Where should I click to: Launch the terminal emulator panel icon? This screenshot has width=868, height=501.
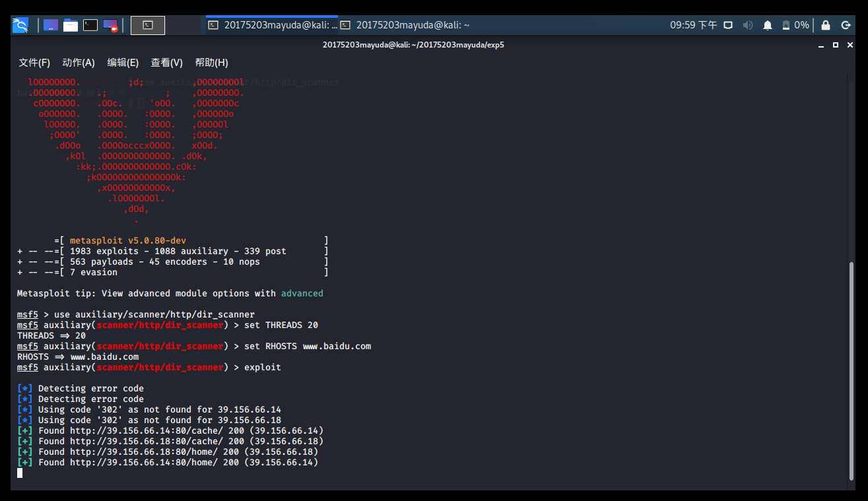pyautogui.click(x=90, y=25)
